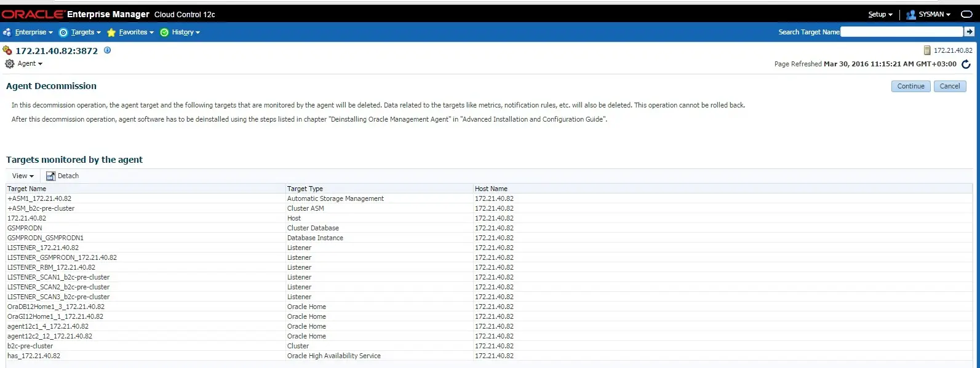
Task: Cancel the agent decommission
Action: 950,86
